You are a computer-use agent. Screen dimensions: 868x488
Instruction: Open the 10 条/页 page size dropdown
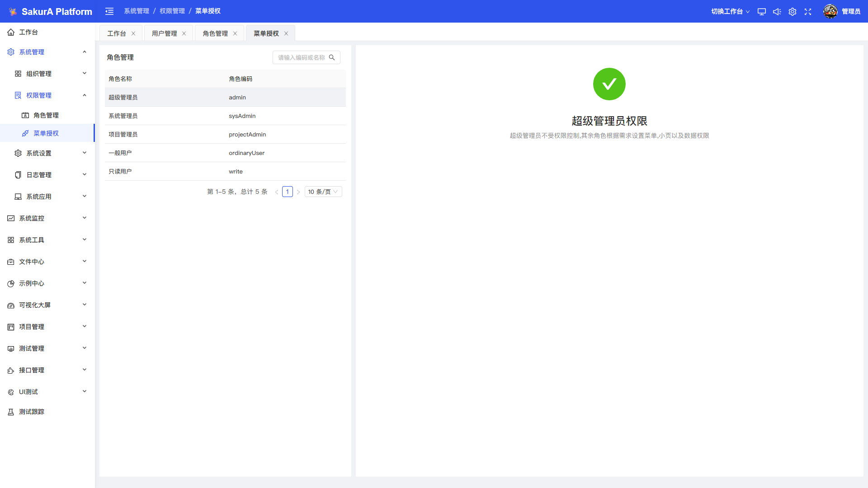323,192
